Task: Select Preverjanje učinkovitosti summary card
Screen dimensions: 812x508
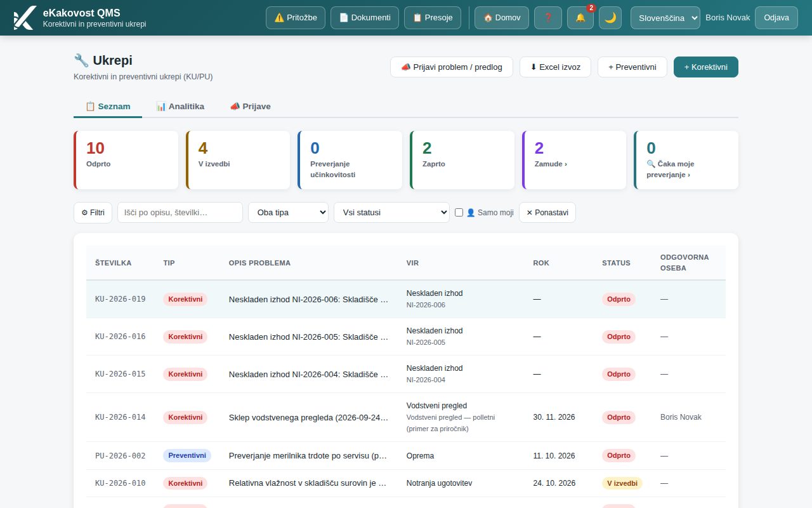Action: point(350,160)
